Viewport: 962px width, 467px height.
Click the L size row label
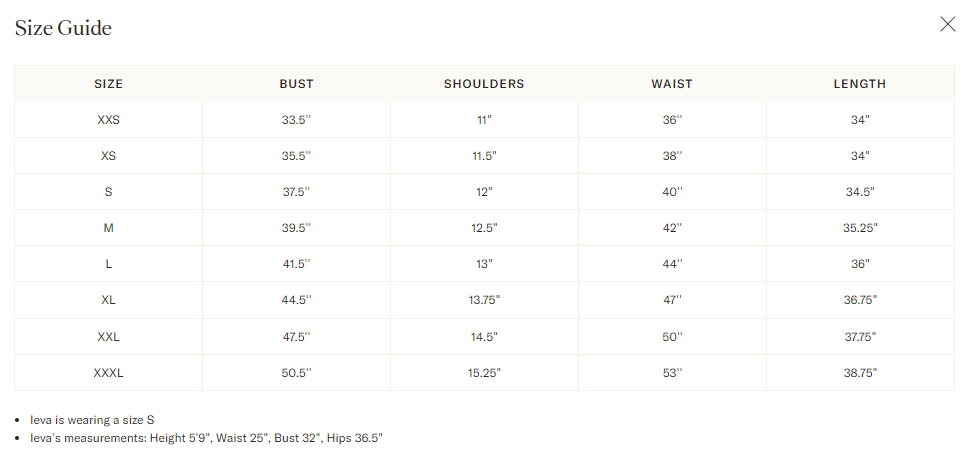click(x=108, y=264)
